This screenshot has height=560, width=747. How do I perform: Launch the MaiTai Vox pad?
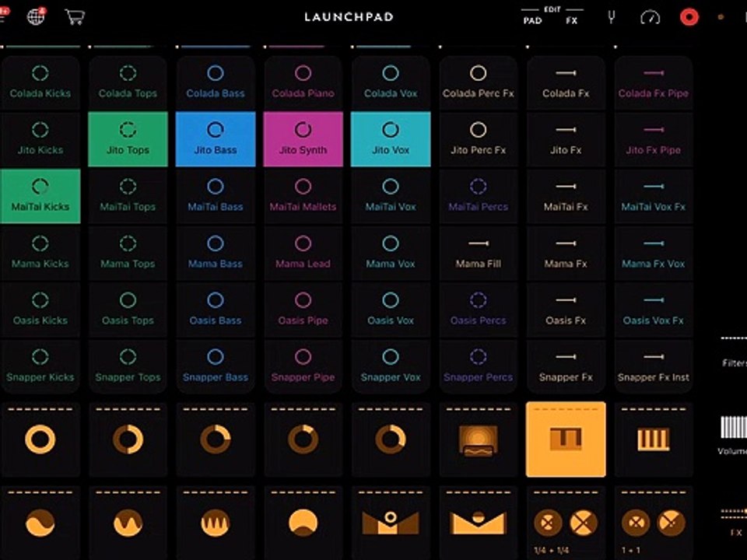coord(391,196)
